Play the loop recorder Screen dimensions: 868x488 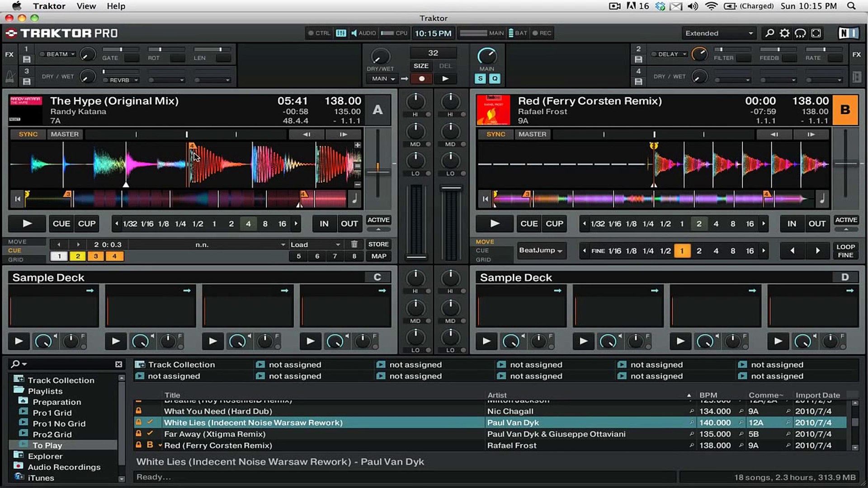coord(445,79)
